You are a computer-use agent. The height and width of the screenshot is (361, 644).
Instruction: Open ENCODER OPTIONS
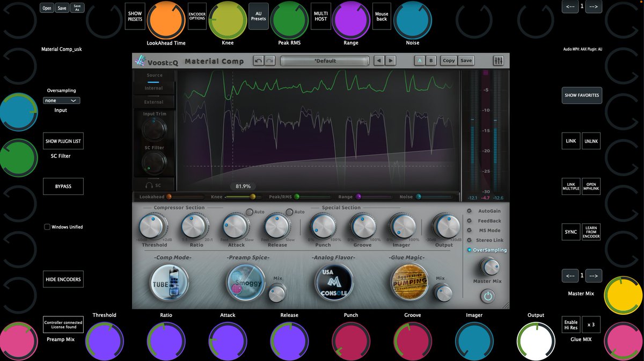pos(197,16)
